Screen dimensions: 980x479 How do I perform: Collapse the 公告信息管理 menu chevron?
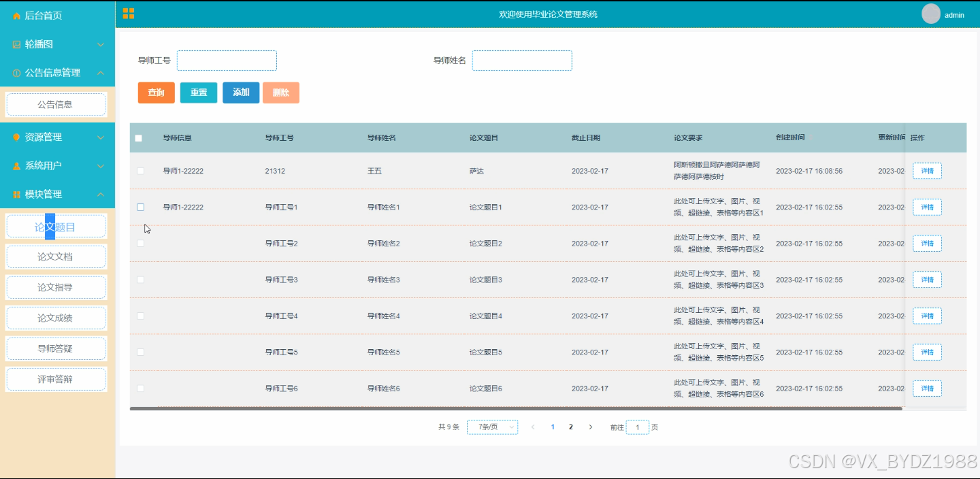[x=101, y=73]
